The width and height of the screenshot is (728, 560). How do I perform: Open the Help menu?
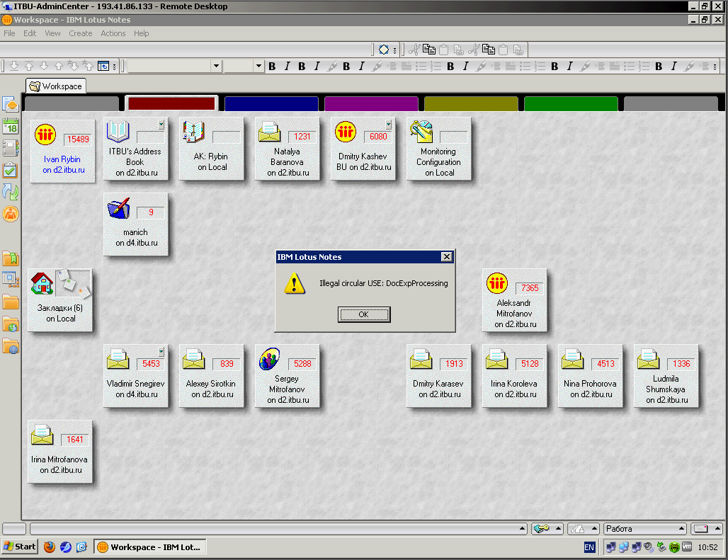141,33
